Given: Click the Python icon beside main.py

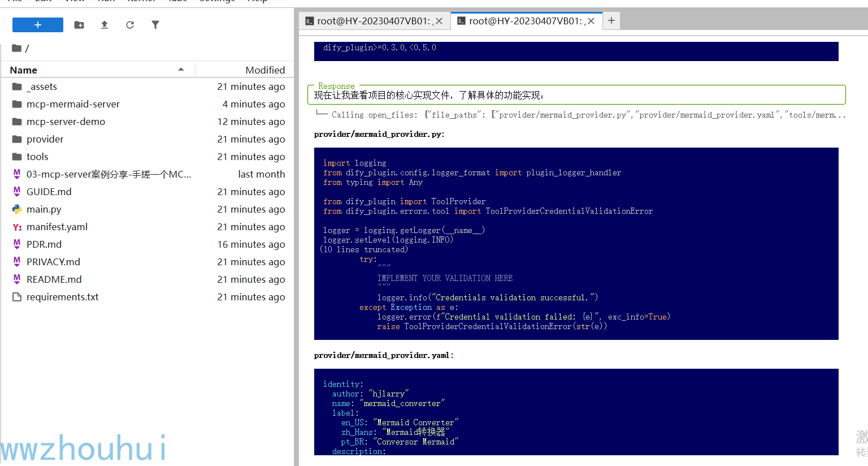Looking at the screenshot, I should [17, 209].
